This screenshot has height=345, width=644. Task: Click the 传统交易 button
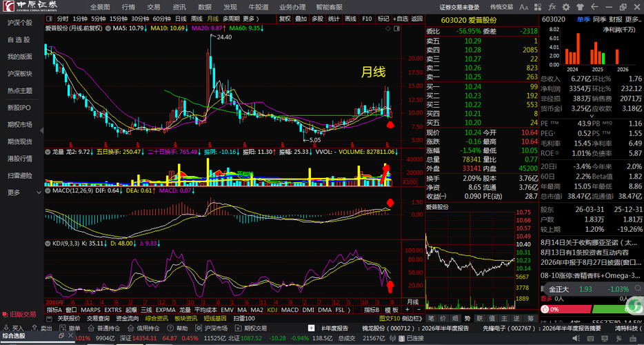click(501, 7)
